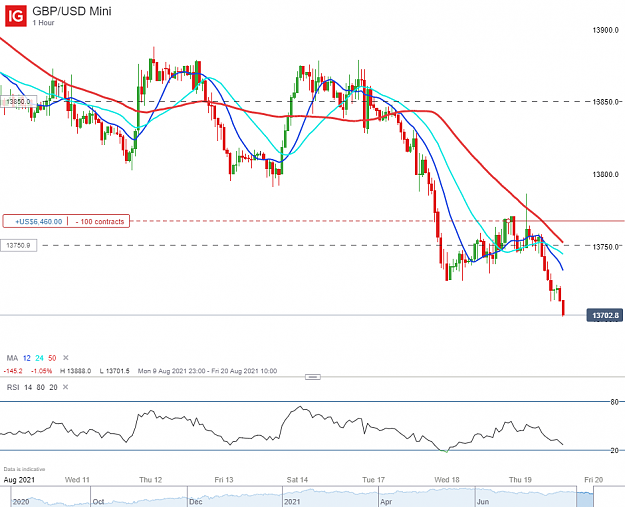Remove the RSI indicator via its X

66,387
